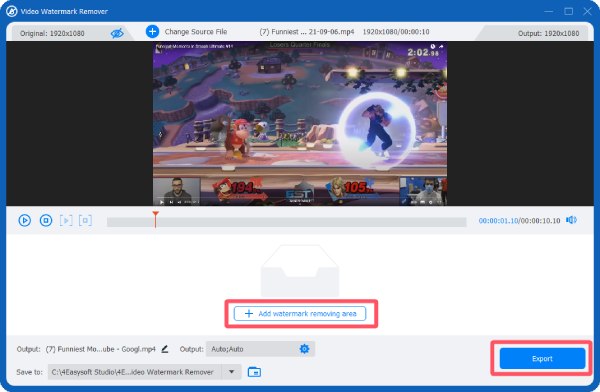
Task: Click the Change Source File label
Action: click(x=196, y=32)
